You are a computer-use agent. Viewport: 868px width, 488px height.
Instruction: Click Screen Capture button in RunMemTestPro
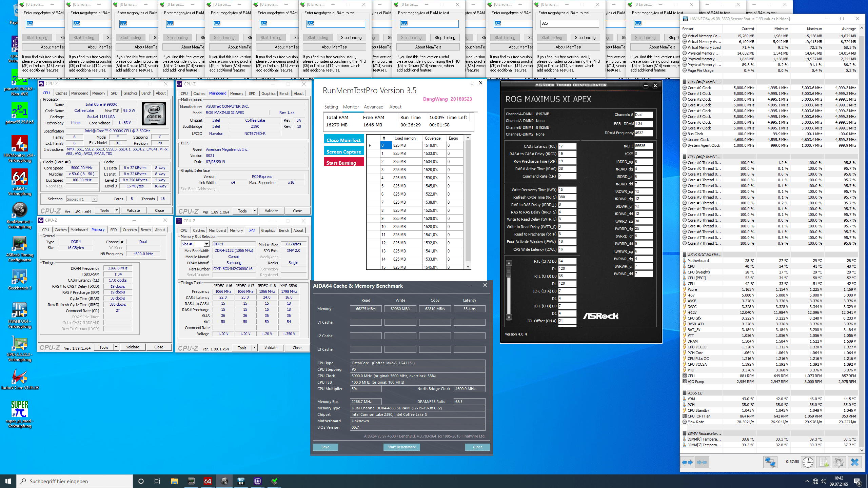pyautogui.click(x=344, y=151)
